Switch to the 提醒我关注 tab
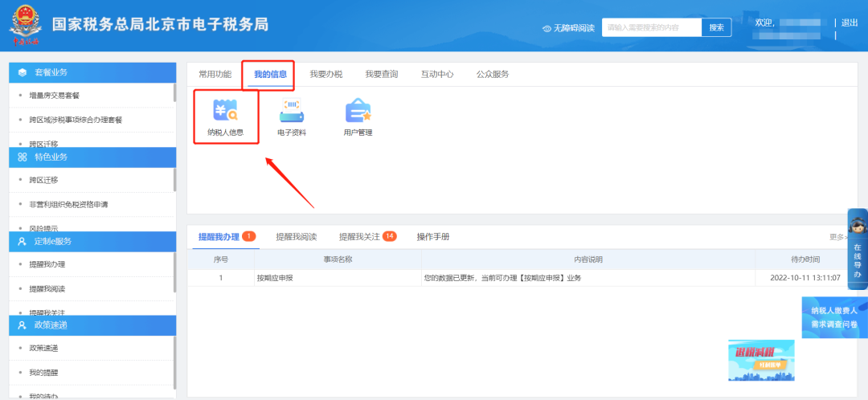 tap(360, 237)
